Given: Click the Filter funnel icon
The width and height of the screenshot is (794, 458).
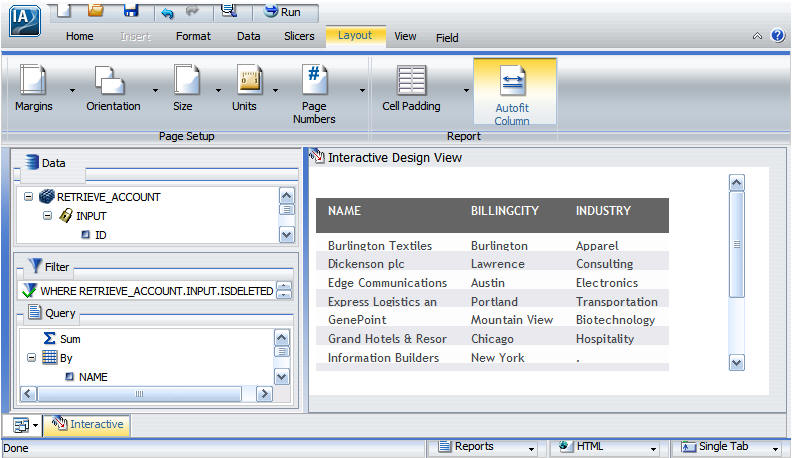Looking at the screenshot, I should click(x=35, y=265).
